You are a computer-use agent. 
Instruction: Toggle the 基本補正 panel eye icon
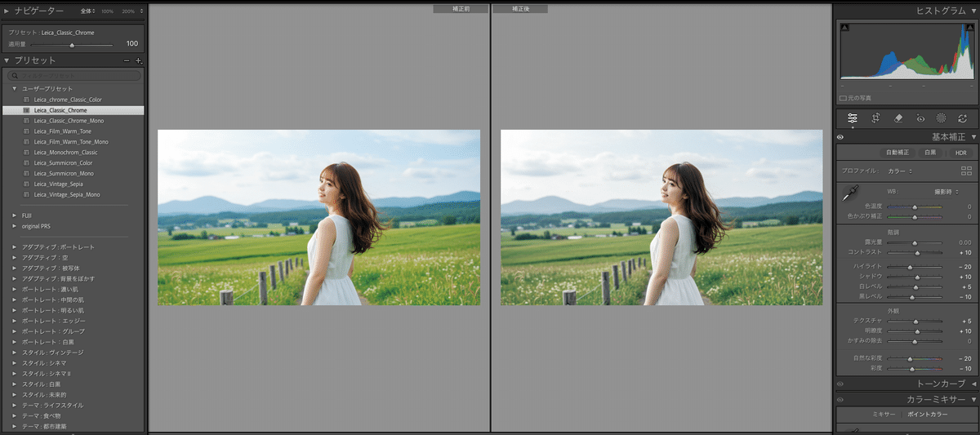coord(840,137)
